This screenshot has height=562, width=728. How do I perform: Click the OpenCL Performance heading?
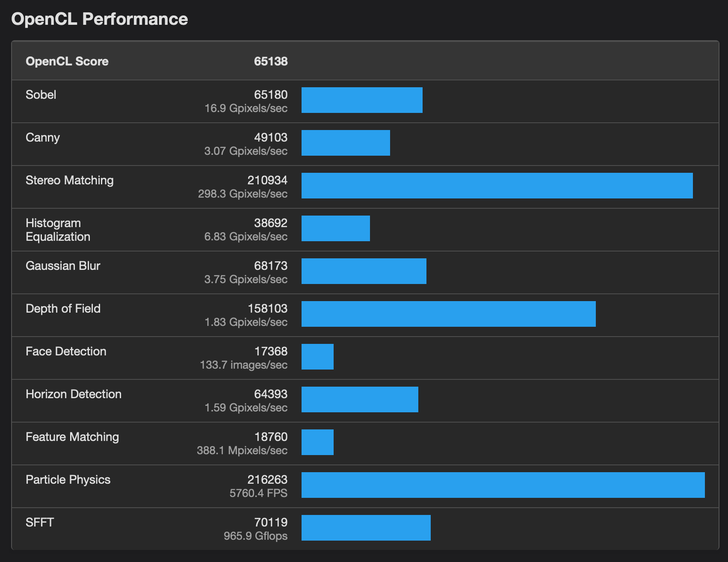99,19
